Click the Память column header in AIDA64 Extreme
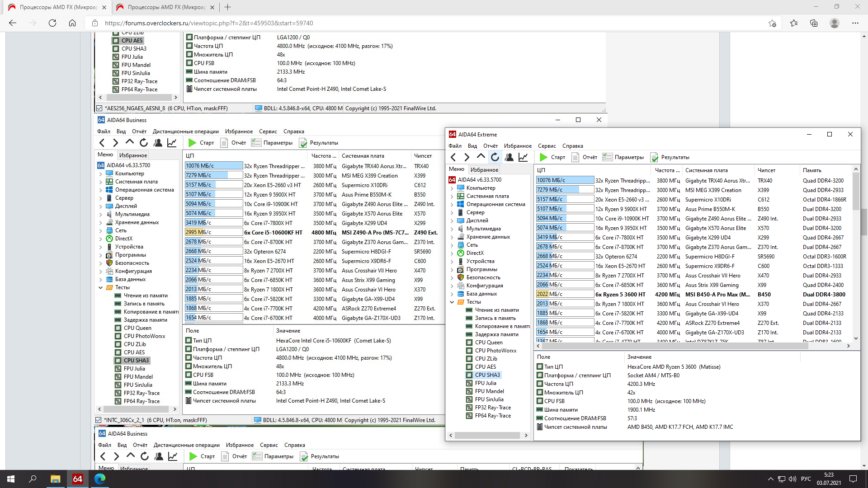 pyautogui.click(x=812, y=170)
